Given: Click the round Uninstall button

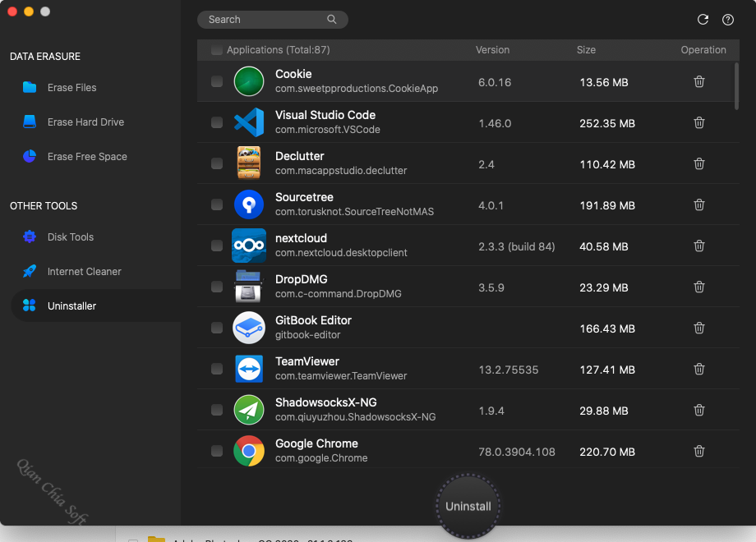Looking at the screenshot, I should [468, 506].
